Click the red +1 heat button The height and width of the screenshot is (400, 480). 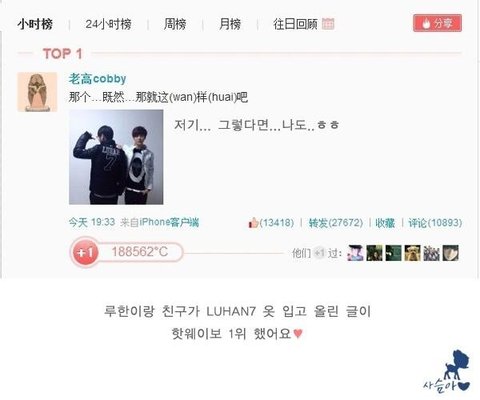click(x=85, y=252)
